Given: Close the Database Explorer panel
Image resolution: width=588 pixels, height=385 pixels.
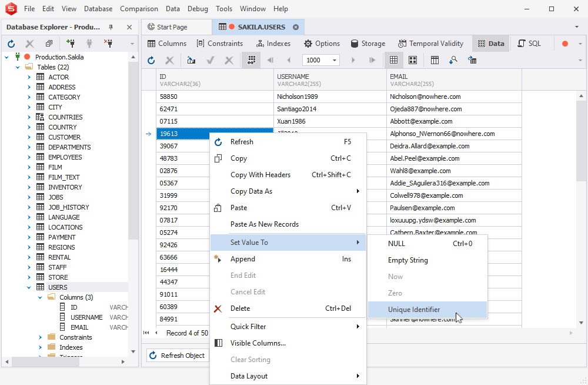Looking at the screenshot, I should [129, 27].
